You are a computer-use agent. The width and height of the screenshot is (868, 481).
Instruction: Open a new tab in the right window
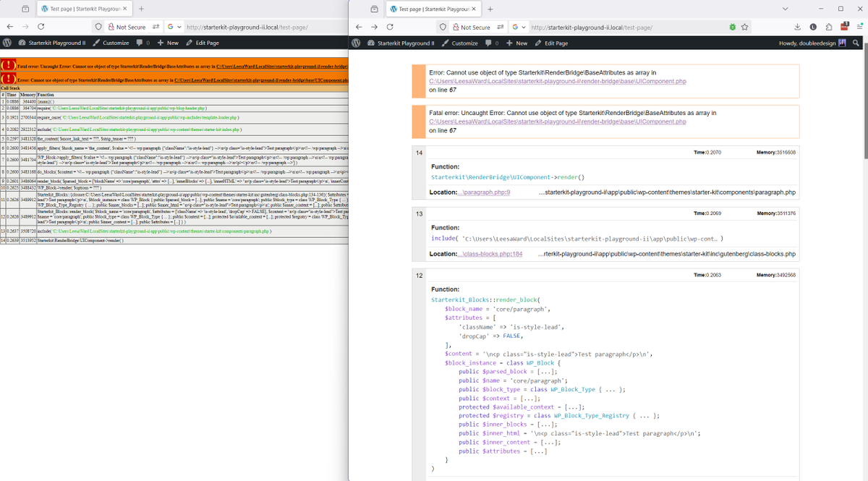(x=490, y=9)
